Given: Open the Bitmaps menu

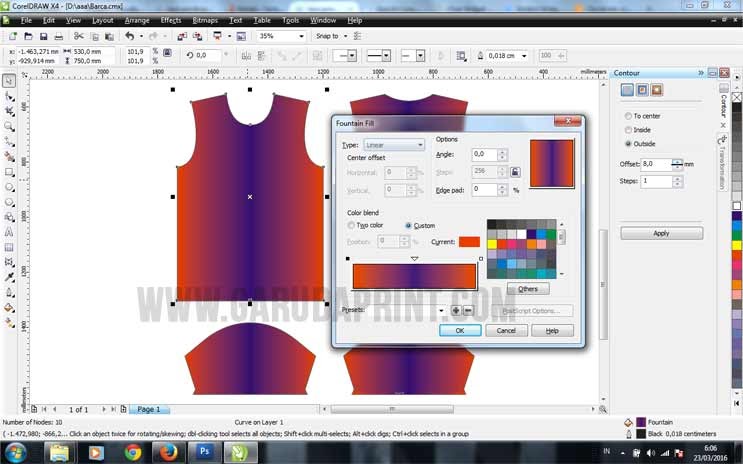Looking at the screenshot, I should (x=205, y=20).
